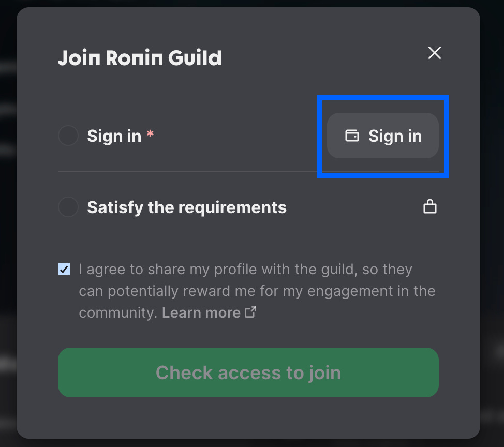The width and height of the screenshot is (504, 447).
Task: Open the external link icon after Learn more
Action: click(250, 312)
